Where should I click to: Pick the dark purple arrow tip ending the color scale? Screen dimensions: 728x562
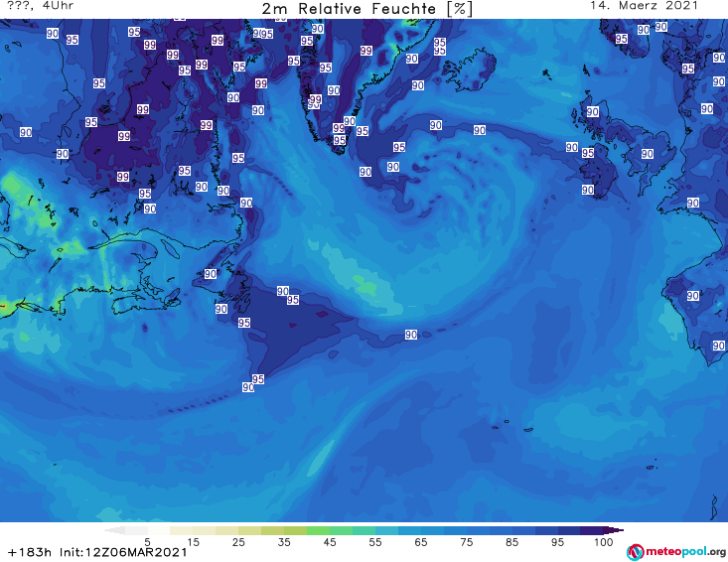(614, 530)
